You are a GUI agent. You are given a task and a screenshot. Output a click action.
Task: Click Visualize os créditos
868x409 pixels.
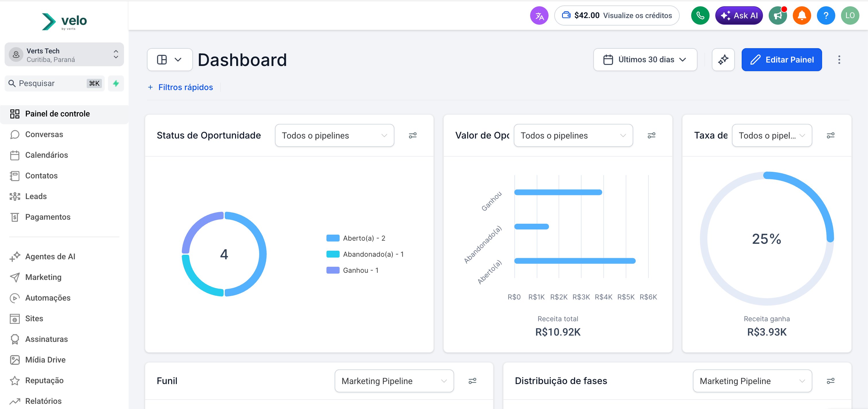[x=637, y=15]
